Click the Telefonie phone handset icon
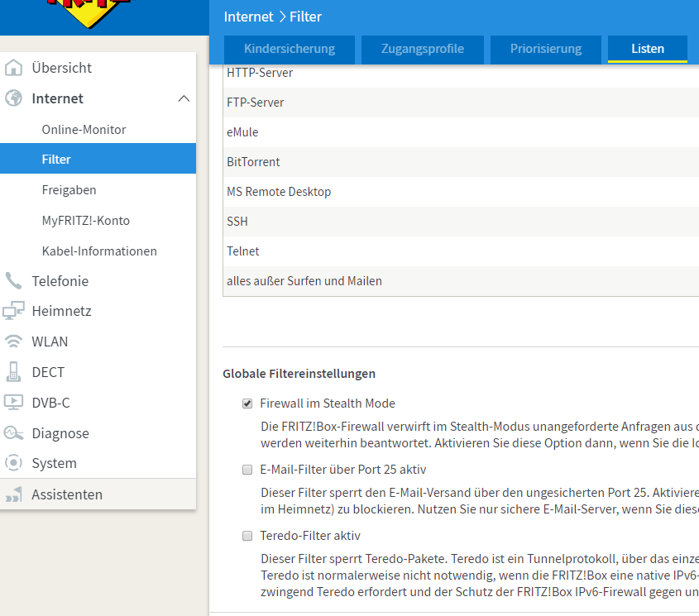The height and width of the screenshot is (616, 699). (x=13, y=281)
